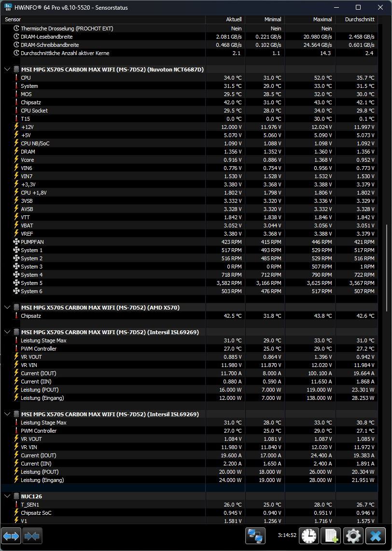
Task: Select the VTT voltage row
Action: [189, 217]
